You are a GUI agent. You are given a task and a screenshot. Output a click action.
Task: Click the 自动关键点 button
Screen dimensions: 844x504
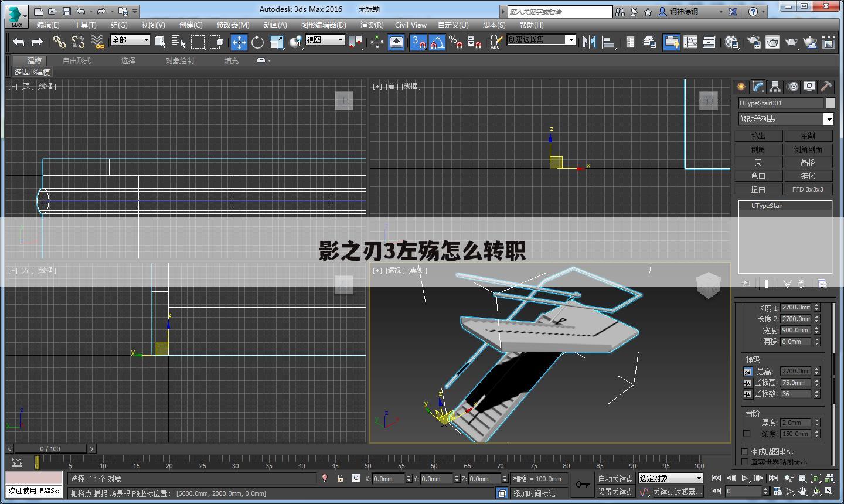[615, 479]
